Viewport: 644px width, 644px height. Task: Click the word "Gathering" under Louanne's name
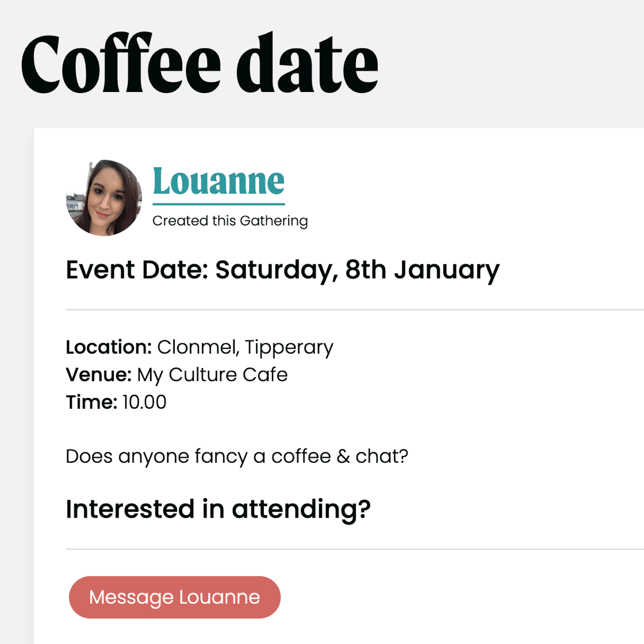(274, 221)
